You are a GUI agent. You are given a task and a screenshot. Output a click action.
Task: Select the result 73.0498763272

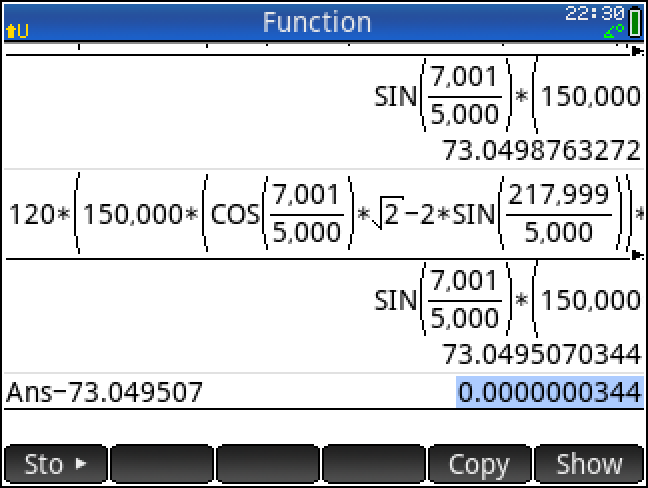541,152
